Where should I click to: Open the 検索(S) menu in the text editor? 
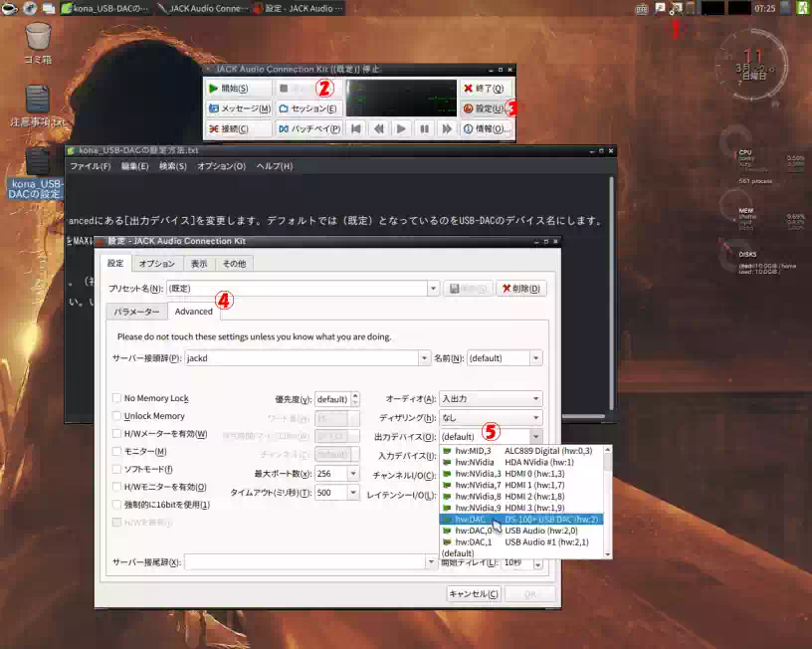coord(173,166)
